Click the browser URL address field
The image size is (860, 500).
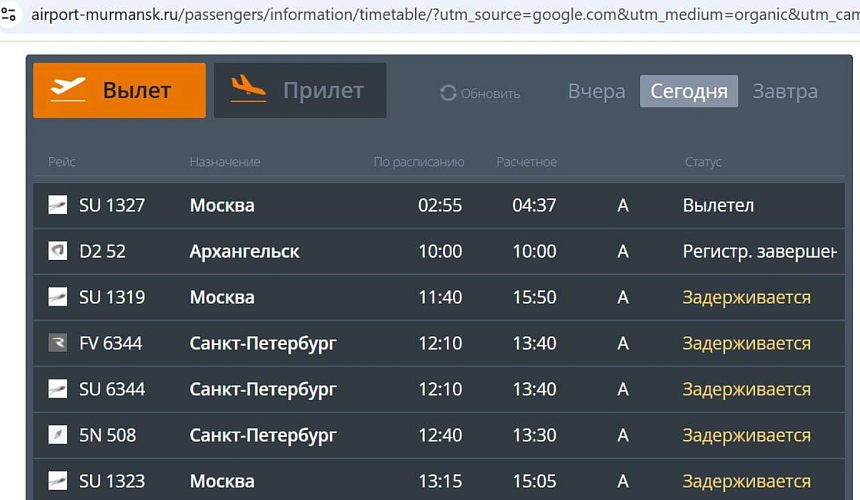coord(440,15)
